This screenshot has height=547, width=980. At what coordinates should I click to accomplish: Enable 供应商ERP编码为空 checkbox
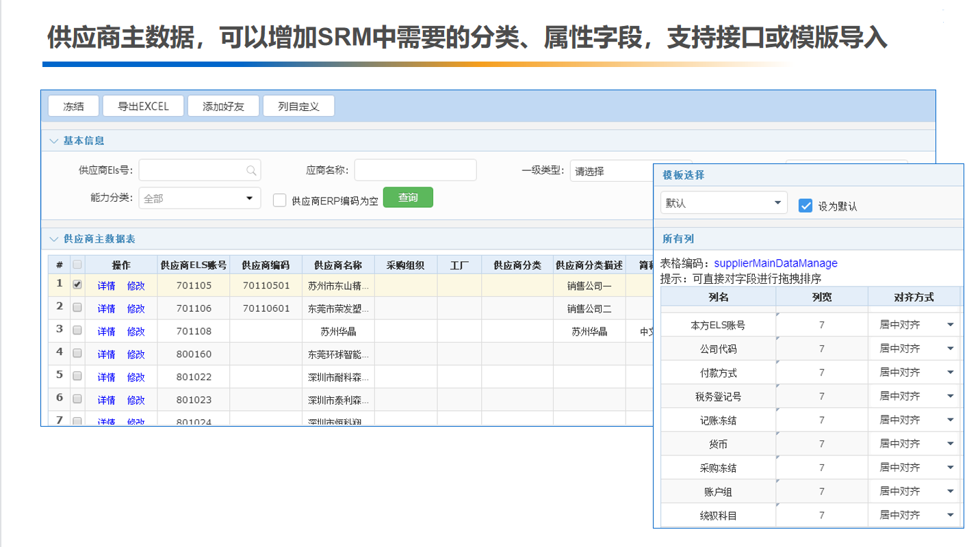[279, 200]
